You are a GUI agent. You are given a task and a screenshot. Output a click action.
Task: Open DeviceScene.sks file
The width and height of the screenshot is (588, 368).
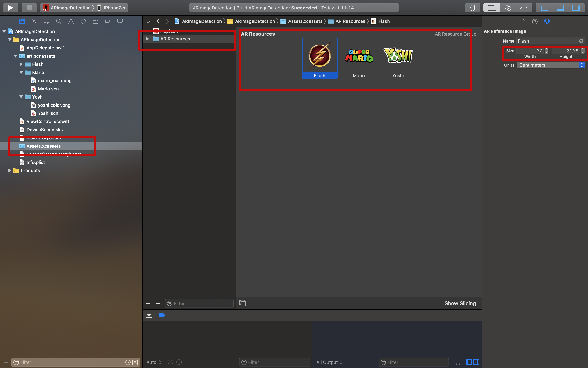pos(45,130)
